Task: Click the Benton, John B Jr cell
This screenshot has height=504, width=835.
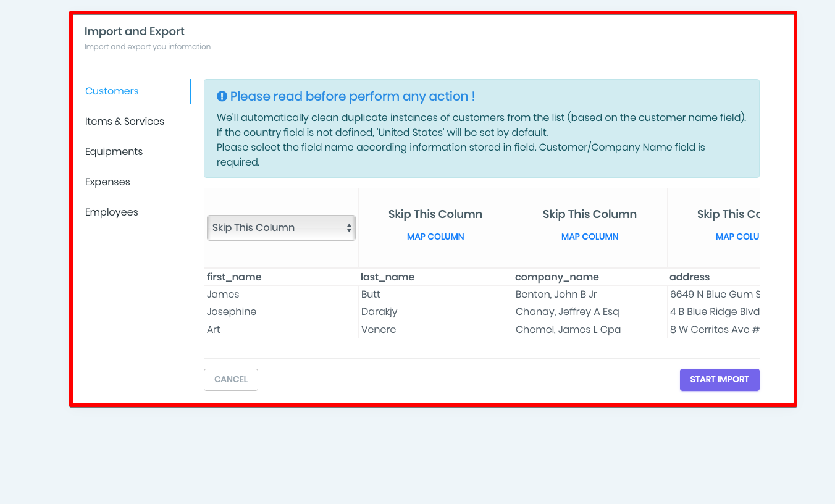Action: click(x=590, y=295)
